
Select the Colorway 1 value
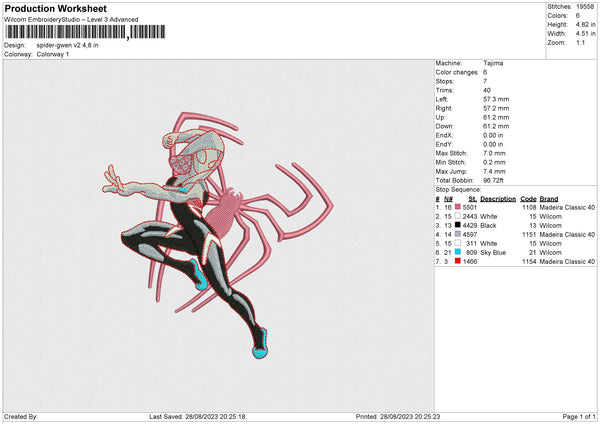[x=53, y=54]
